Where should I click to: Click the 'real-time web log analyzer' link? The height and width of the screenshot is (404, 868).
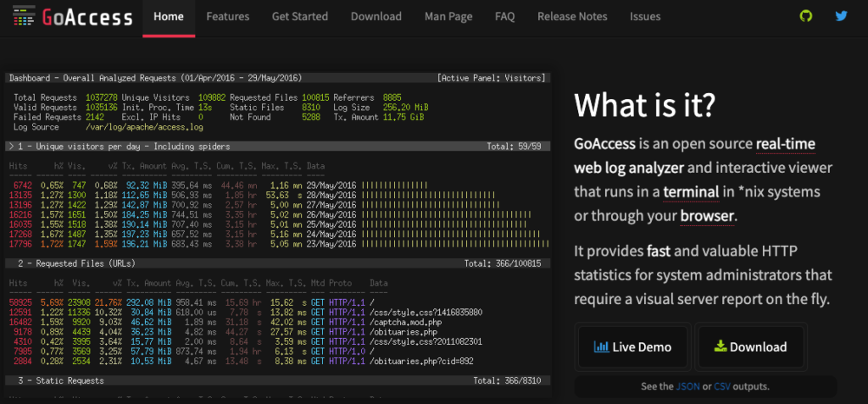click(x=695, y=156)
